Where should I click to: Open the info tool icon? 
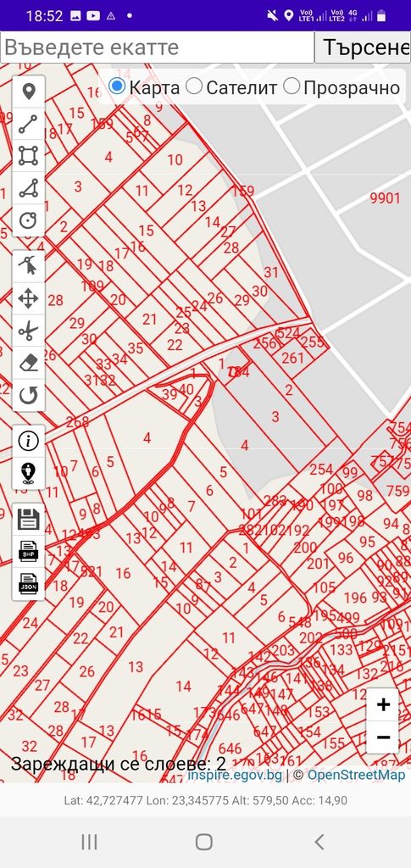click(28, 441)
